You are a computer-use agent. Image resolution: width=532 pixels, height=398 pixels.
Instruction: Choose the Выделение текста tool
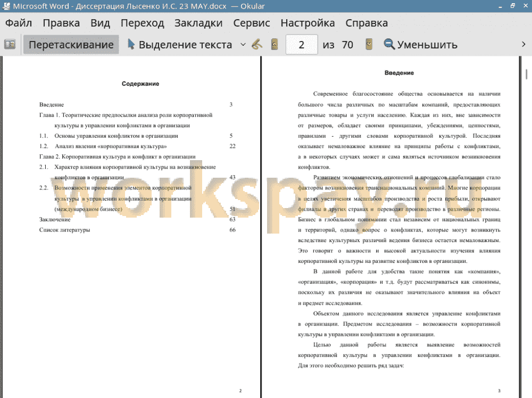tap(179, 45)
